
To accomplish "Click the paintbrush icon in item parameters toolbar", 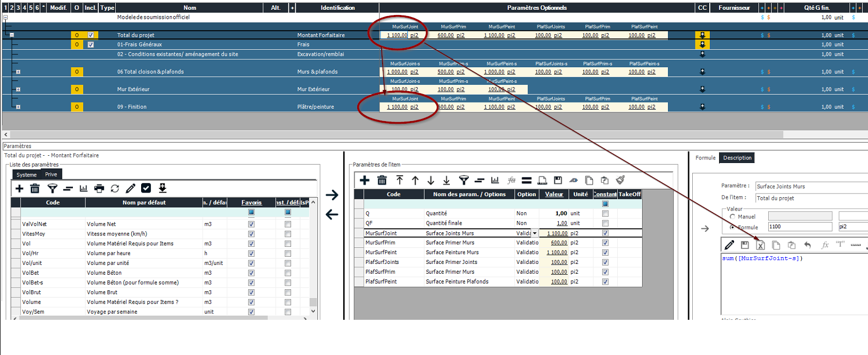I will point(620,180).
